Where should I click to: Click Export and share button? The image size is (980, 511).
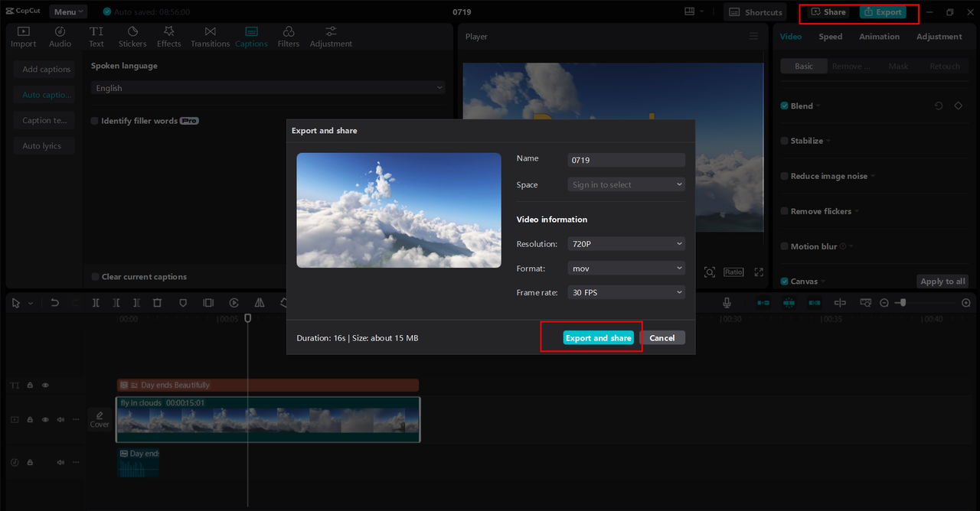pos(598,337)
